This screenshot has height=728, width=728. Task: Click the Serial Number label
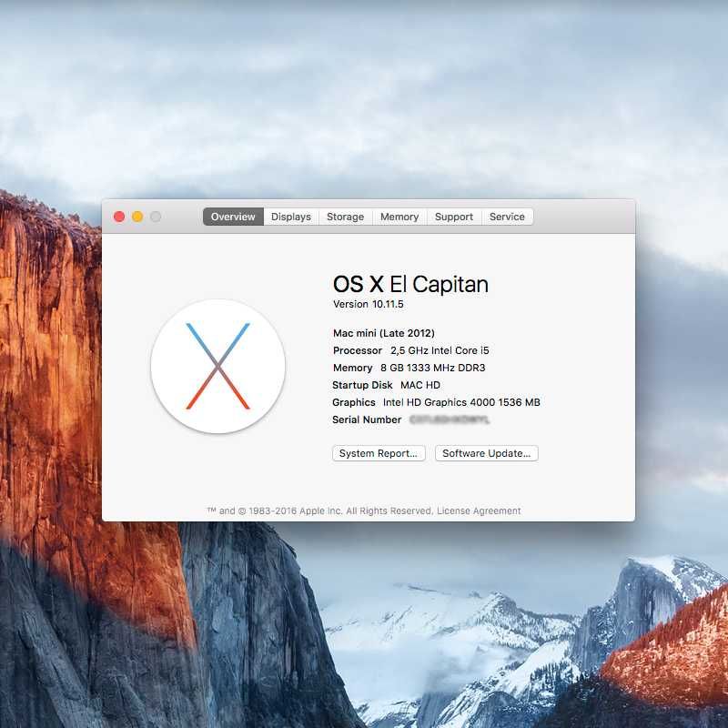click(x=367, y=420)
